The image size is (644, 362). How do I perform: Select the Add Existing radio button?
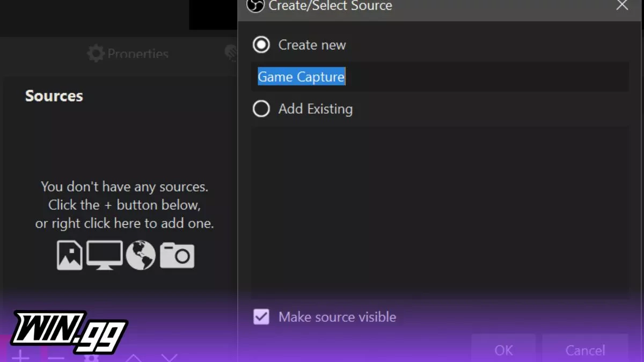(261, 109)
